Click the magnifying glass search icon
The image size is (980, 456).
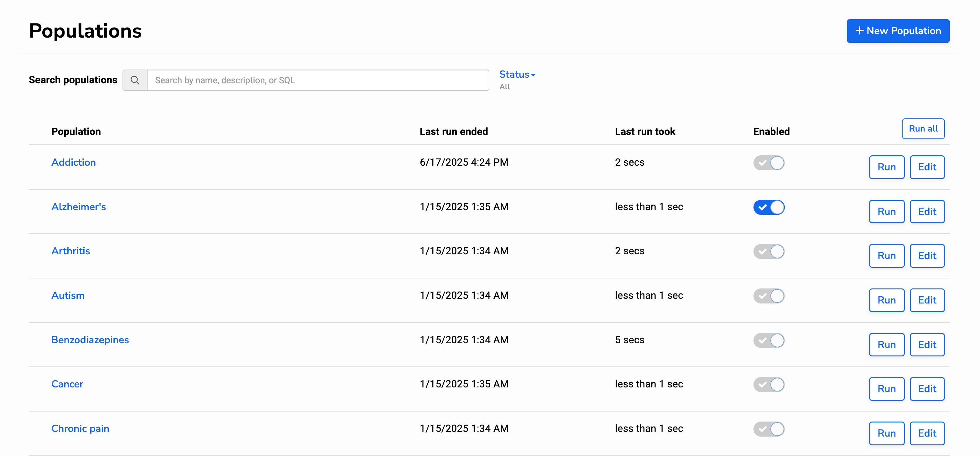pos(135,80)
